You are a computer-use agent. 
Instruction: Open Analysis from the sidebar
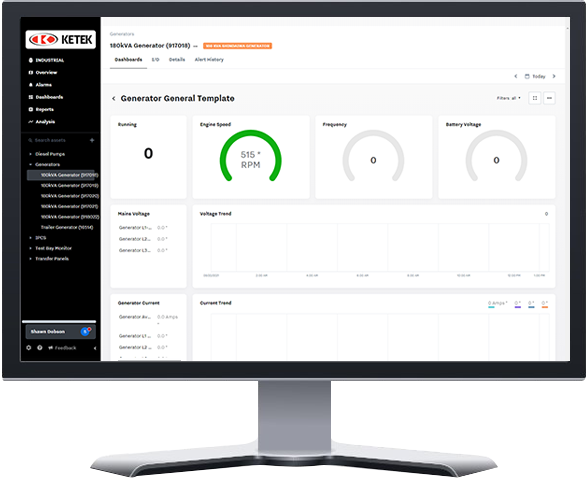[x=42, y=122]
